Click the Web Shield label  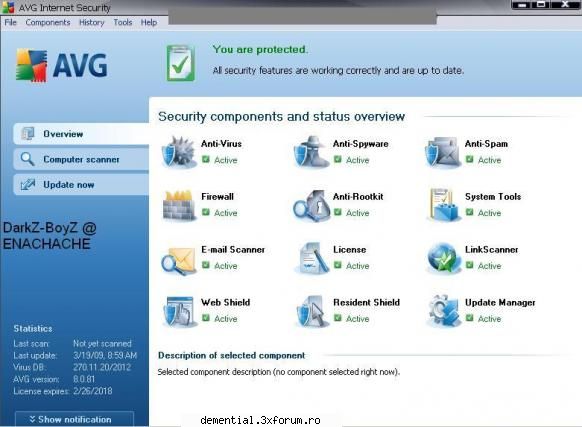pos(226,302)
